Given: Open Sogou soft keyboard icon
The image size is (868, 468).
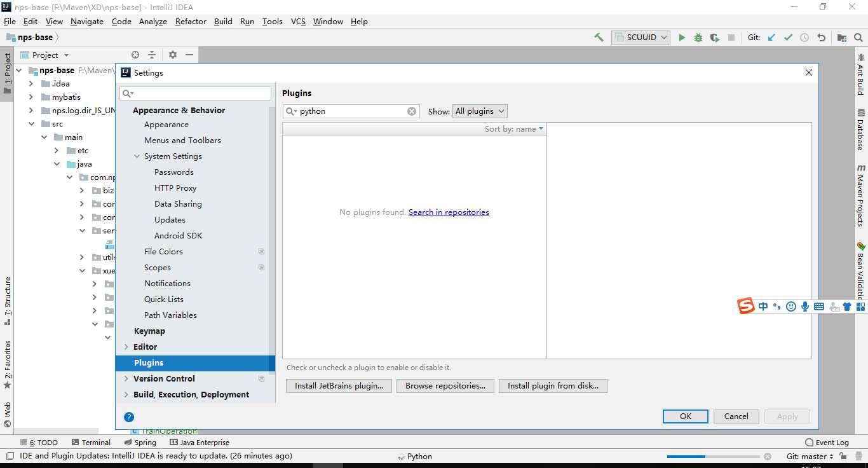Looking at the screenshot, I should [x=819, y=306].
